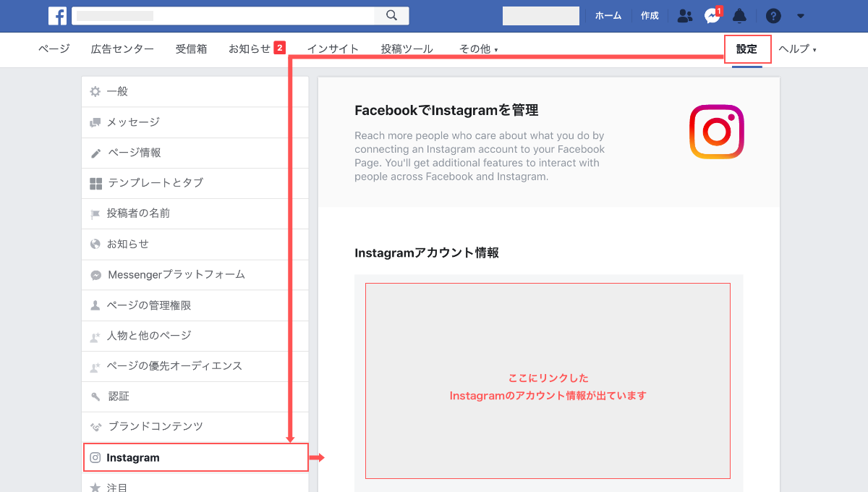The image size is (868, 492).
Task: Open the その他 dropdown menu
Action: pos(478,49)
